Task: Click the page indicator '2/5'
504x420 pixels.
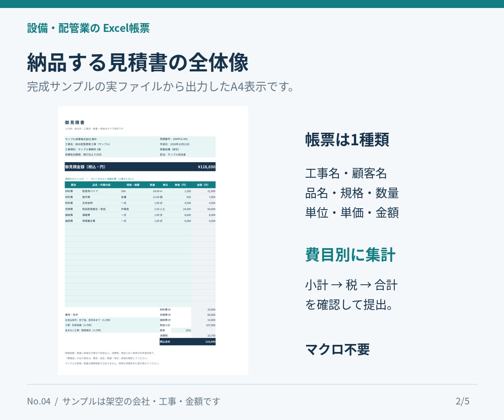Action: [462, 401]
